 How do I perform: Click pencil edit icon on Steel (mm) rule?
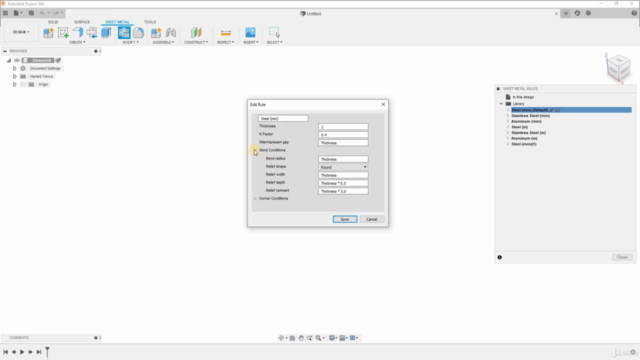click(551, 110)
